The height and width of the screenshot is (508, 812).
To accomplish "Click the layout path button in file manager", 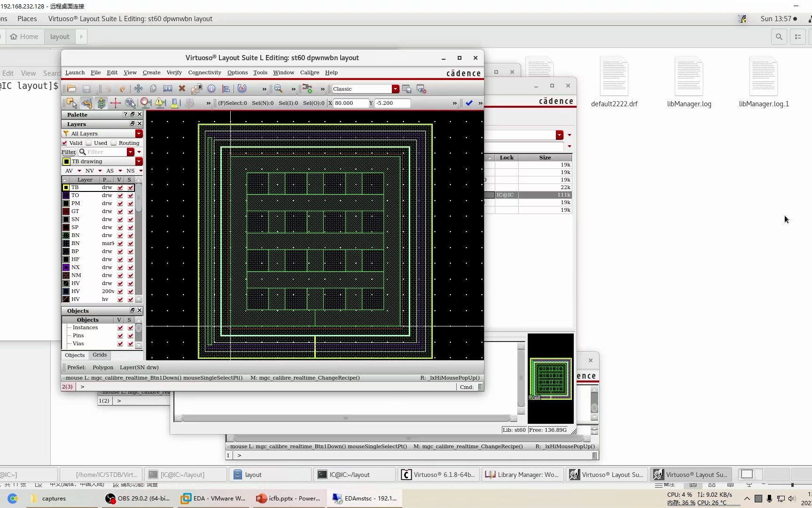I will (60, 37).
